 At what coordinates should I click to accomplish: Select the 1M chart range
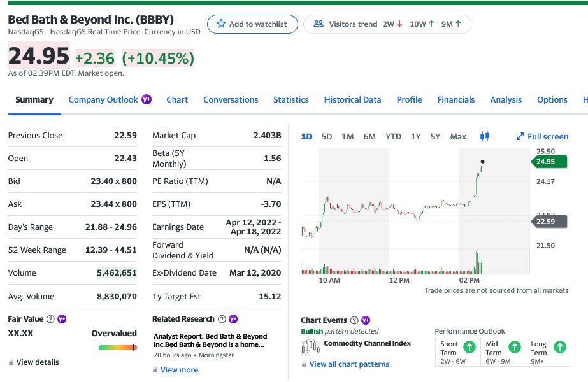point(348,136)
